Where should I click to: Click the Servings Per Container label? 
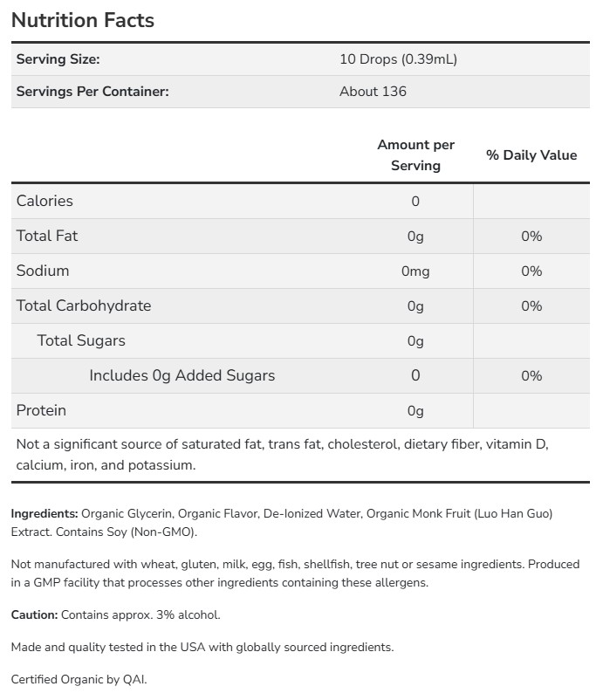pos(93,91)
